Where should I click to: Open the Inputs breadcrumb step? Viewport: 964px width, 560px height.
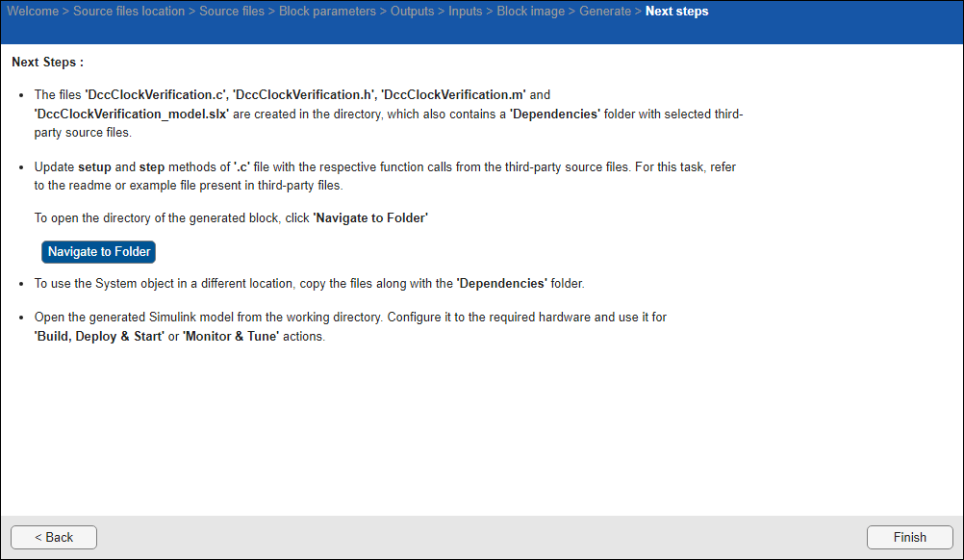(465, 11)
